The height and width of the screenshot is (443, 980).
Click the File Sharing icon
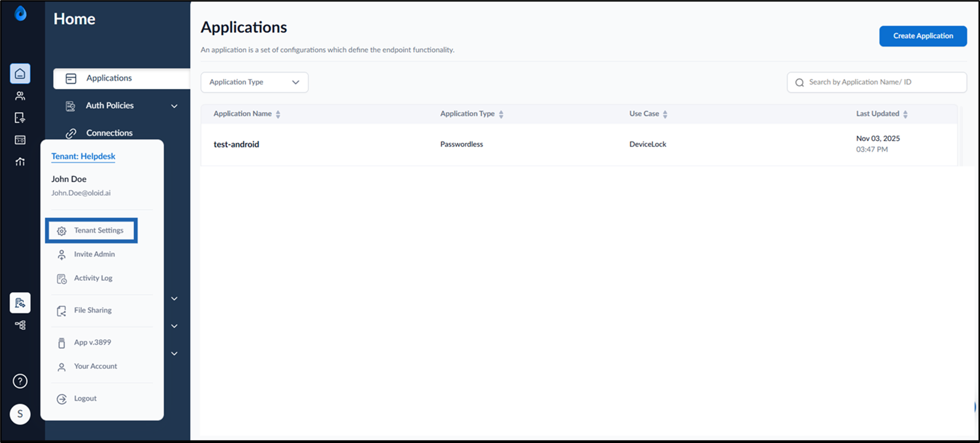[x=62, y=311]
